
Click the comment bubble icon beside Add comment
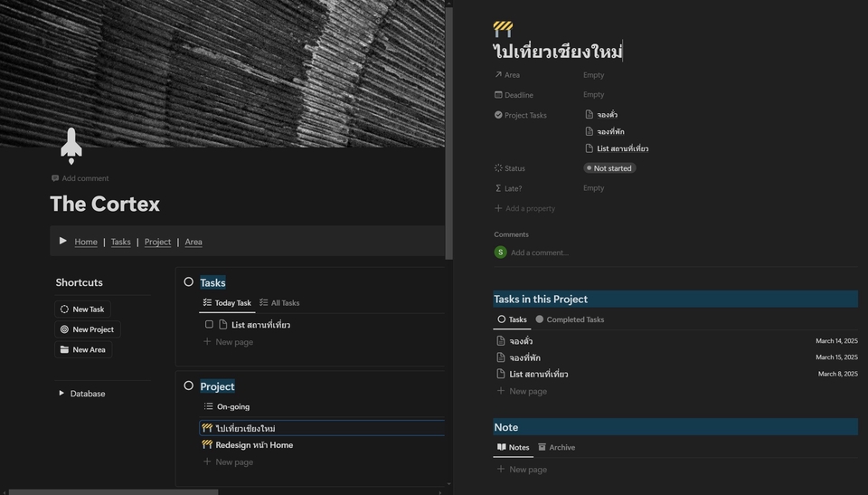[55, 178]
